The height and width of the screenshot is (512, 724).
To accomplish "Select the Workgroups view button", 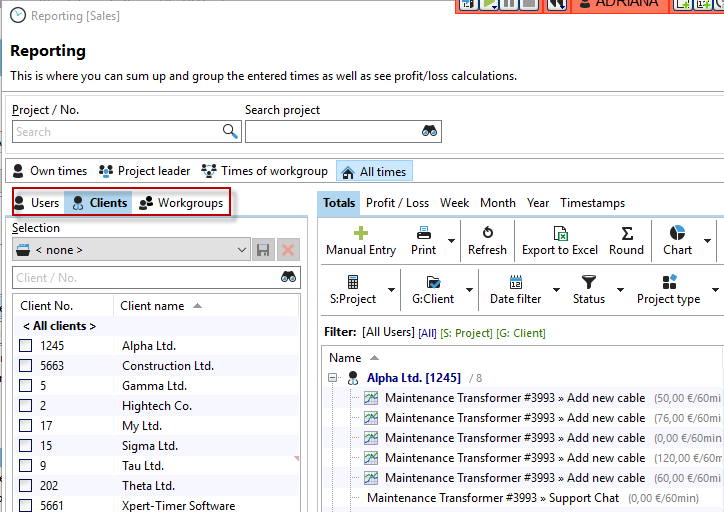I will coord(180,203).
